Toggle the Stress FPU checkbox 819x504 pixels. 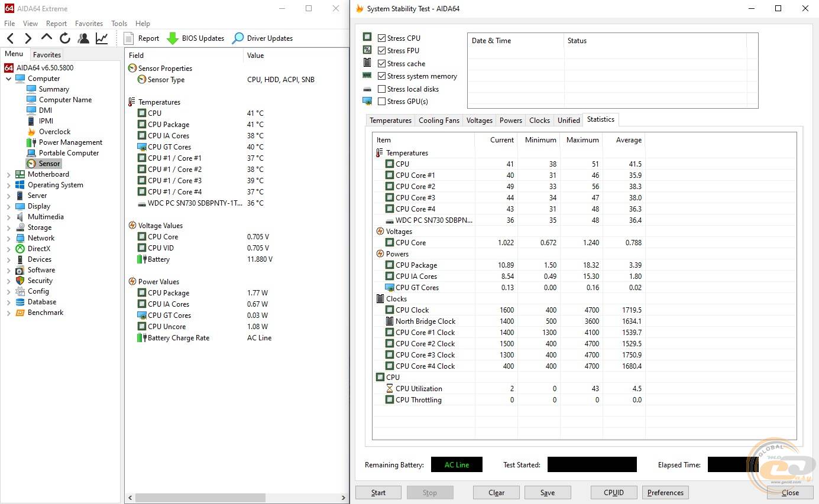click(381, 51)
